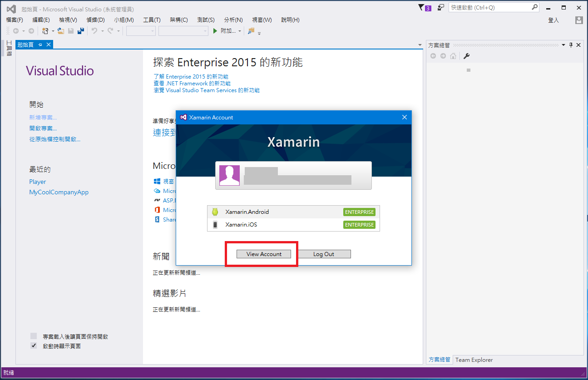Uncheck 啟動時顯示頁面 checkbox
Image resolution: width=588 pixels, height=380 pixels.
34,345
